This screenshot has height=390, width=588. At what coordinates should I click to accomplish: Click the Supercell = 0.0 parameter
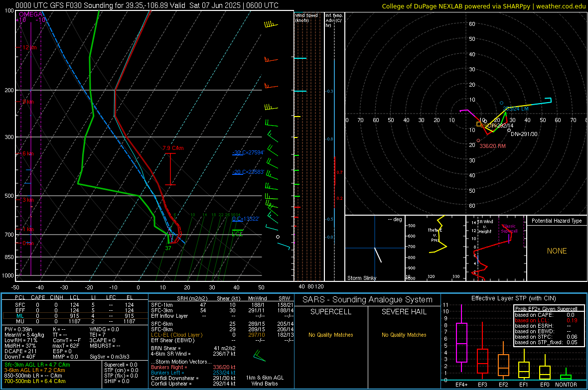[121, 365]
